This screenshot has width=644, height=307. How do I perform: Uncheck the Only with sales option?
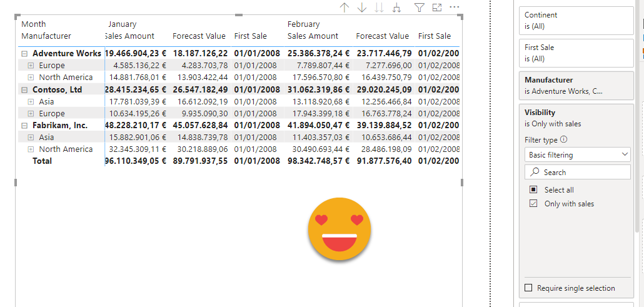click(533, 204)
